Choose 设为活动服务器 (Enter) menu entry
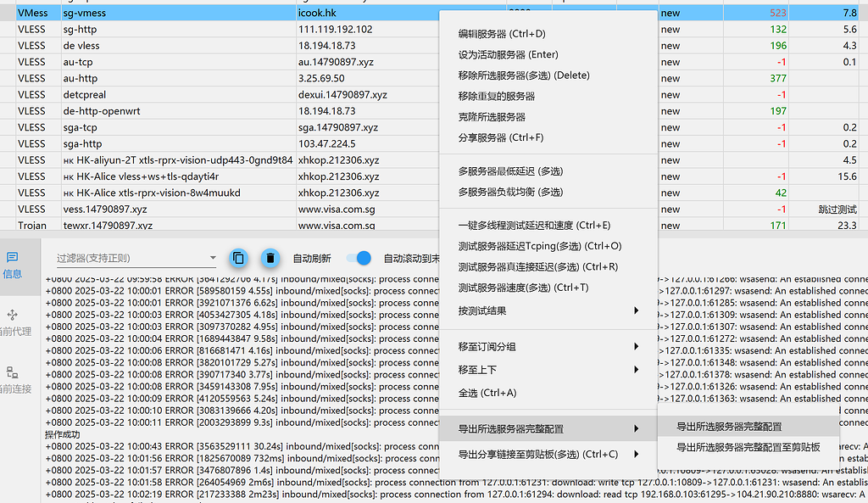868x503 pixels. pos(548,54)
